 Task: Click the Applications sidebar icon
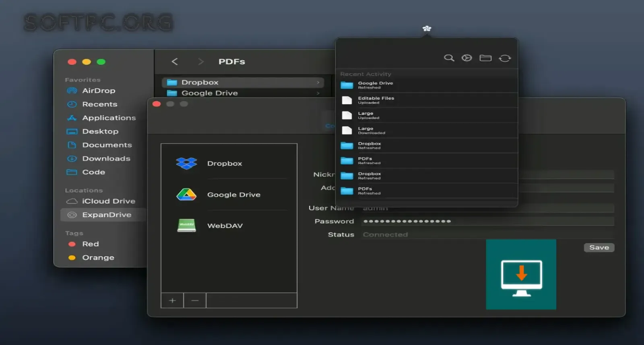(x=72, y=118)
